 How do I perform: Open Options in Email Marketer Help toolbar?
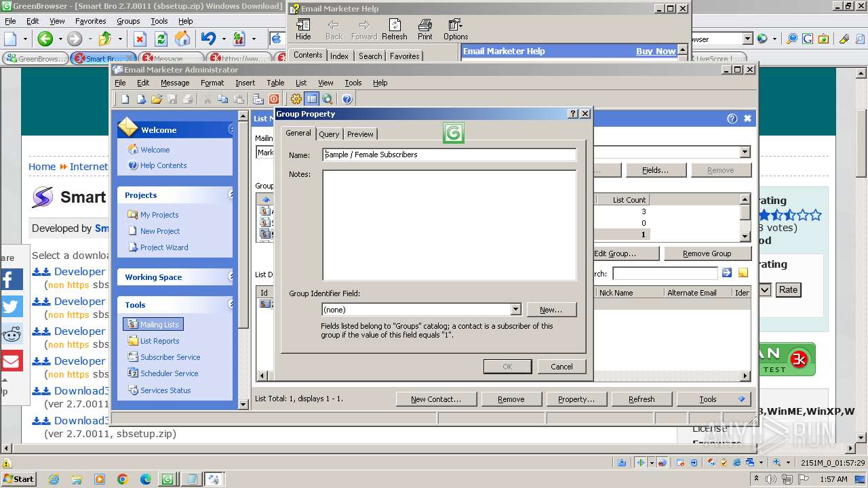[456, 30]
